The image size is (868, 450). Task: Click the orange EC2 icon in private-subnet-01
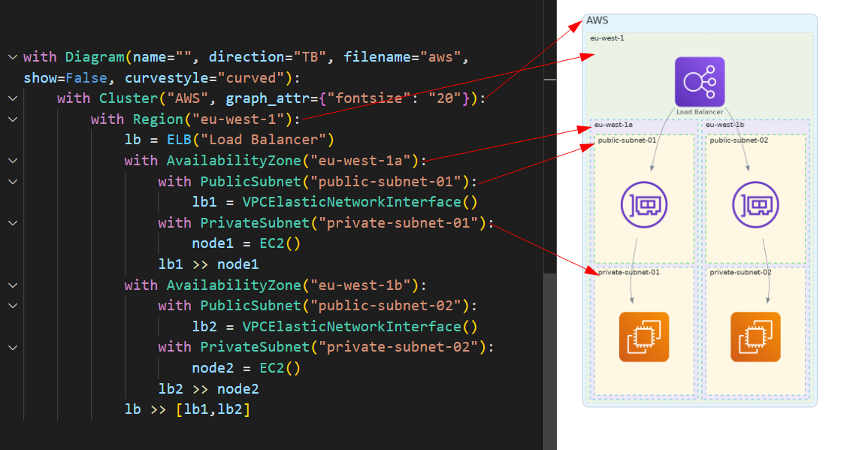(644, 337)
